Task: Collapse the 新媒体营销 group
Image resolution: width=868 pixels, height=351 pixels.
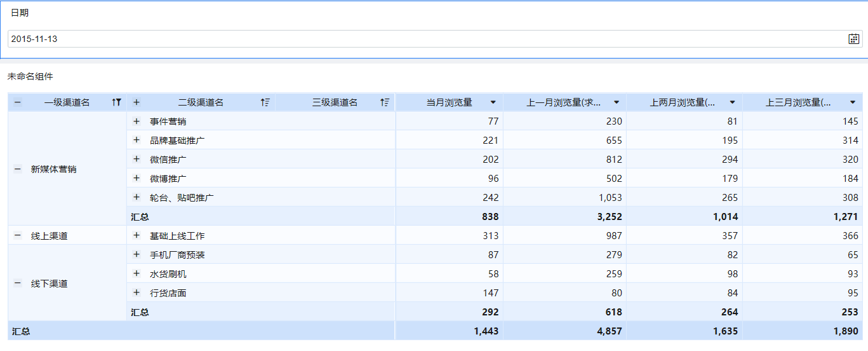Action: pos(17,169)
